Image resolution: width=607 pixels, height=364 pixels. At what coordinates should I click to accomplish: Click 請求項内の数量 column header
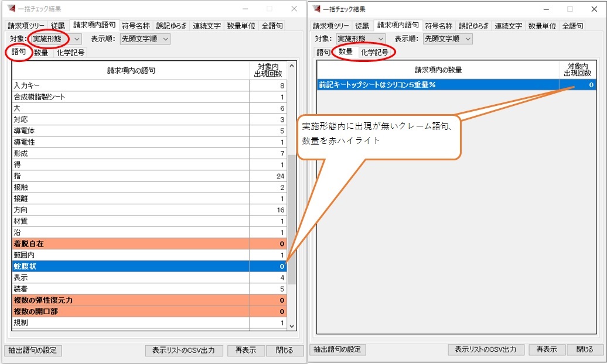coord(438,70)
